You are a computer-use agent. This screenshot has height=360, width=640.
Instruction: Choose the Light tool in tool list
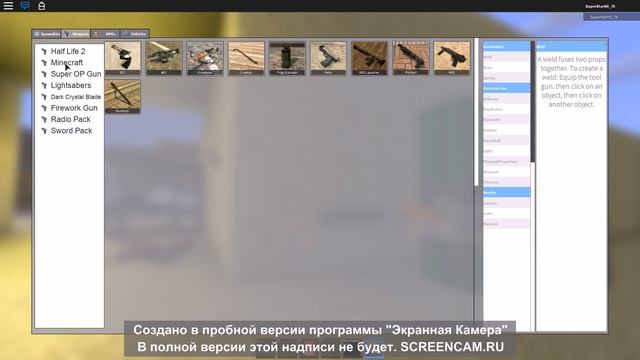tap(506, 151)
